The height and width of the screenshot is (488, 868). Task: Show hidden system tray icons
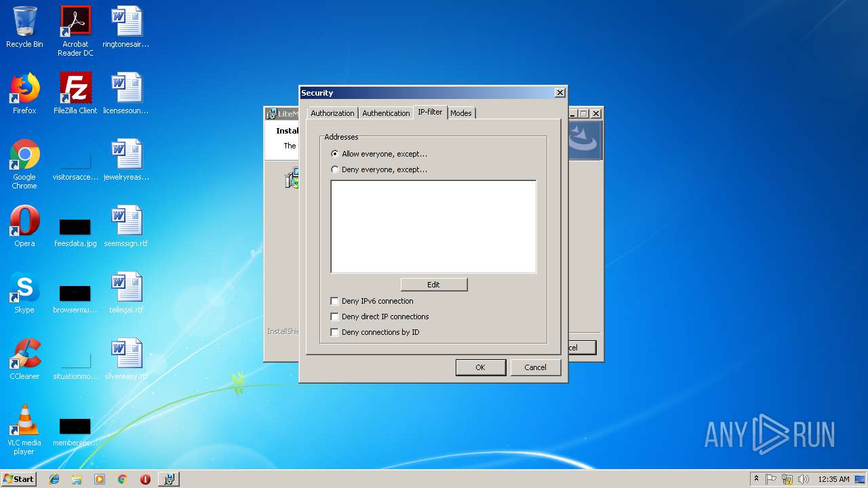click(756, 479)
